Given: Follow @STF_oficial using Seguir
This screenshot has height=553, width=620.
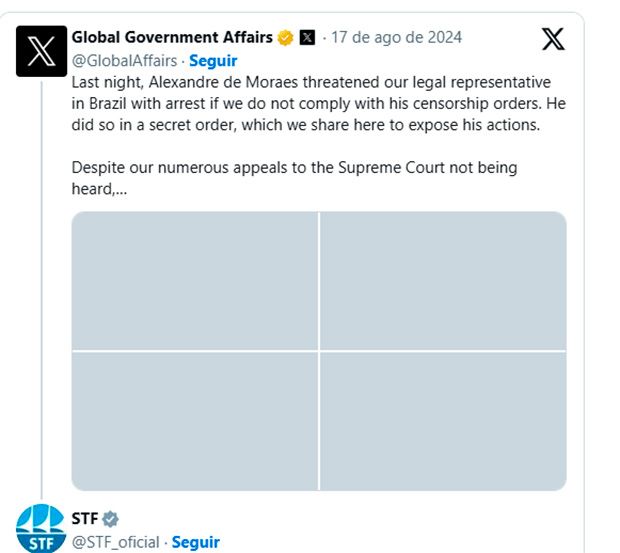Looking at the screenshot, I should click(x=196, y=542).
